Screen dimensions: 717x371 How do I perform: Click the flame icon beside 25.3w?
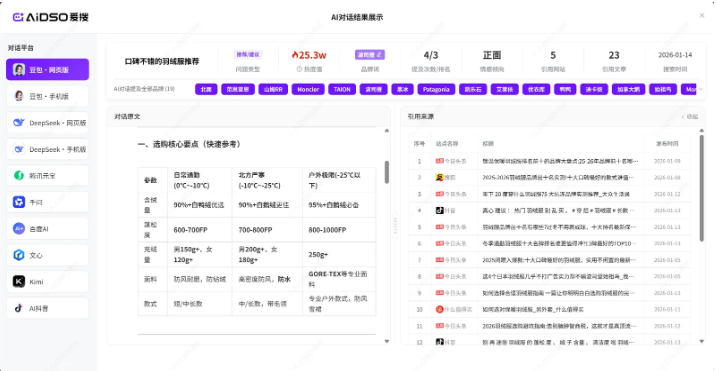[295, 55]
